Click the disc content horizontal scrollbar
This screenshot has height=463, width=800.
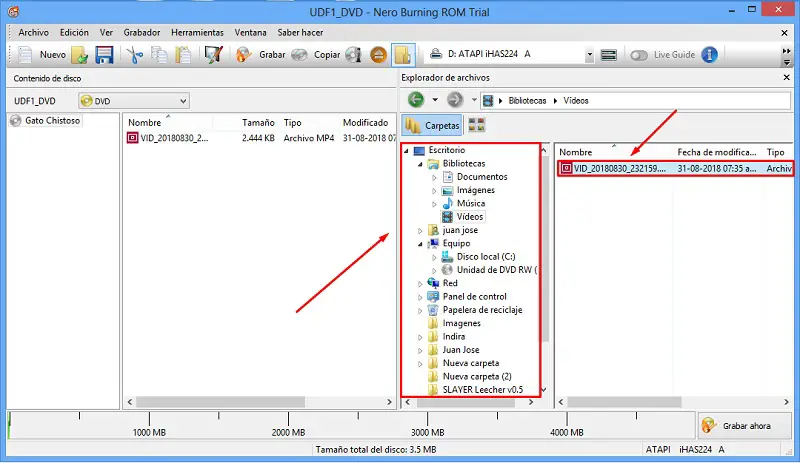(220, 402)
